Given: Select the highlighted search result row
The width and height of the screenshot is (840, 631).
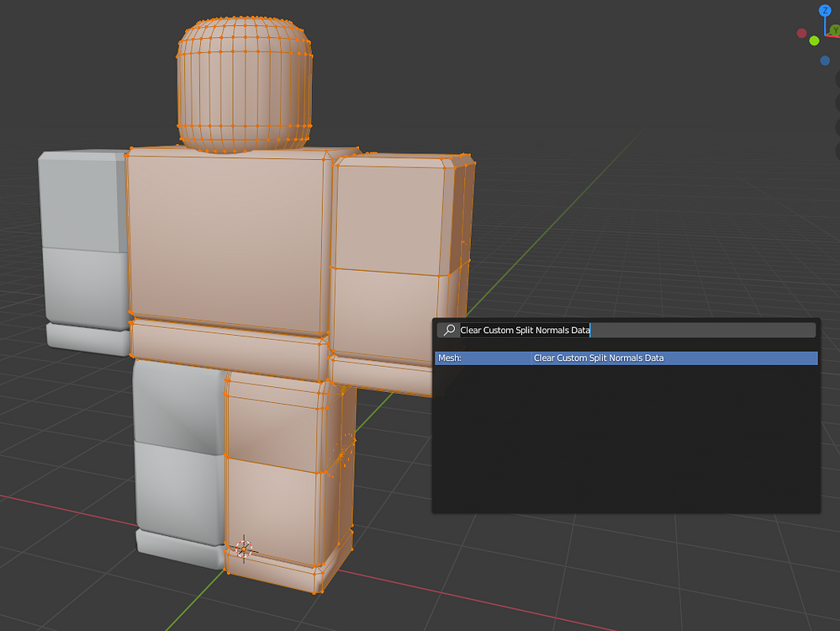Looking at the screenshot, I should (626, 358).
